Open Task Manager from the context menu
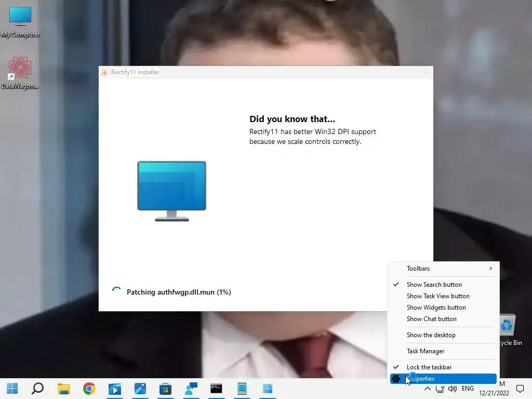 pos(443,351)
